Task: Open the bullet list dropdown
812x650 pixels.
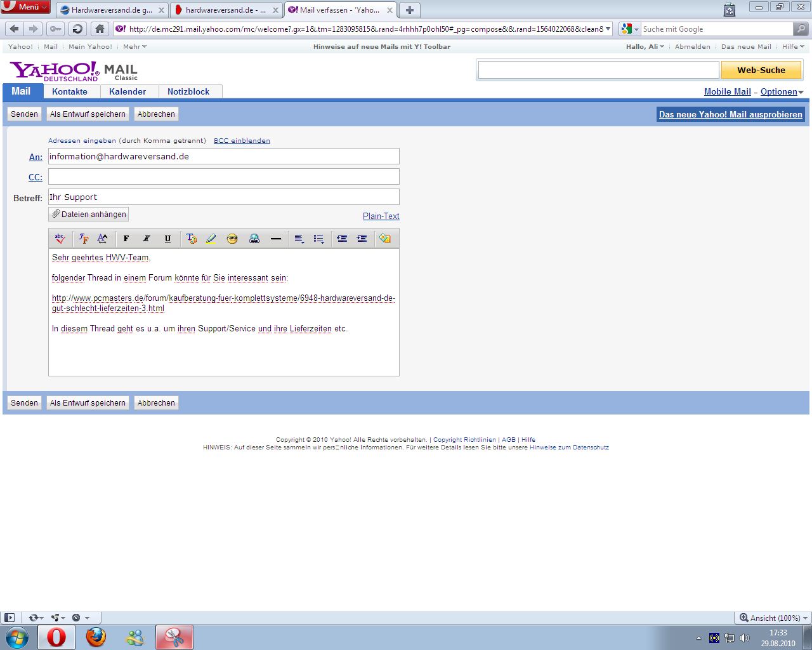Action: [319, 239]
